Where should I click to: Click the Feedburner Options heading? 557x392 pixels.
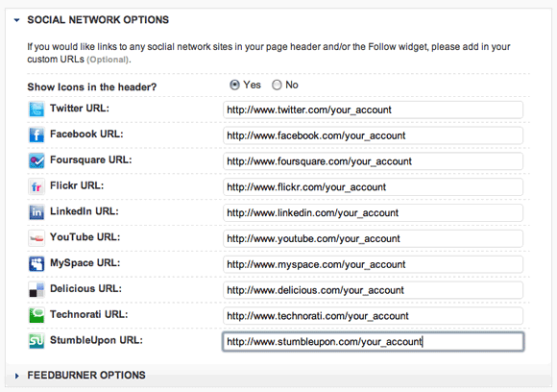[86, 376]
